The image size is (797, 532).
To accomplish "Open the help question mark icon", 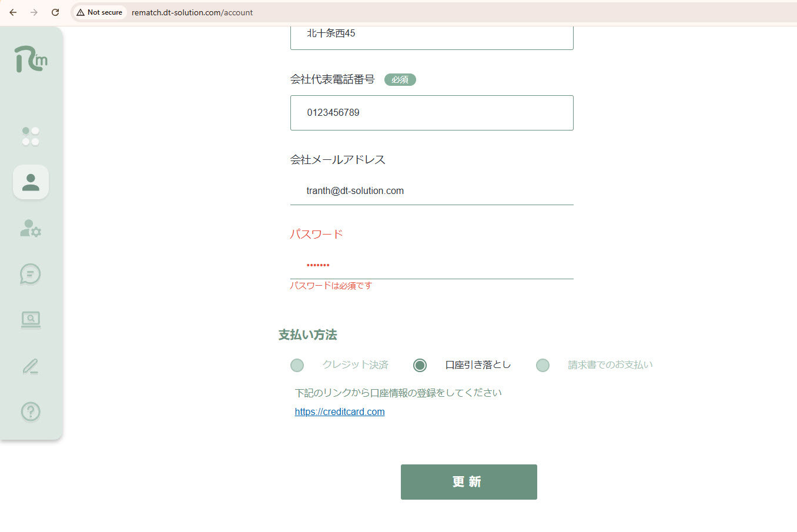I will [x=31, y=411].
